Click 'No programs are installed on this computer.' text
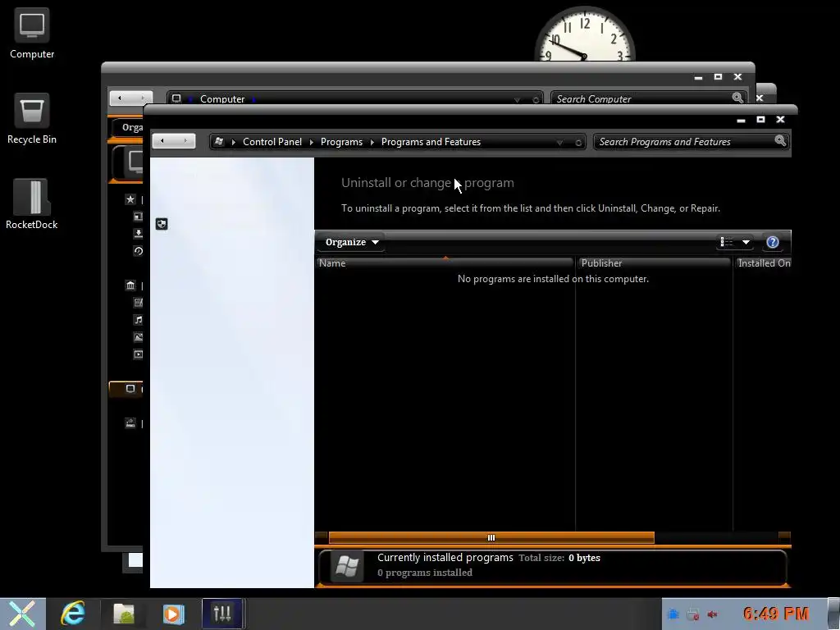Image resolution: width=840 pixels, height=630 pixels. 553,279
